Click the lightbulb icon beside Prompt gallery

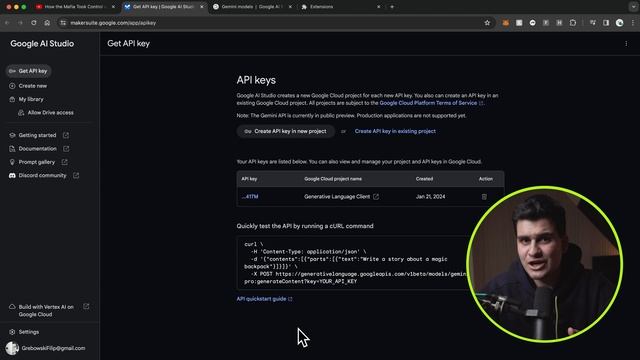[x=12, y=162]
